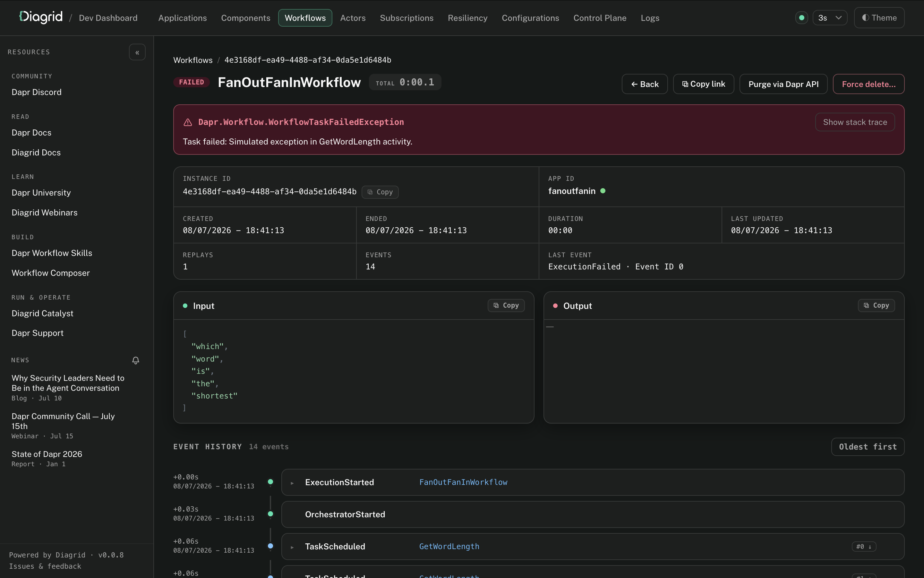Viewport: 924px width, 578px height.
Task: Click Workflows breadcrumb link
Action: pyautogui.click(x=193, y=60)
